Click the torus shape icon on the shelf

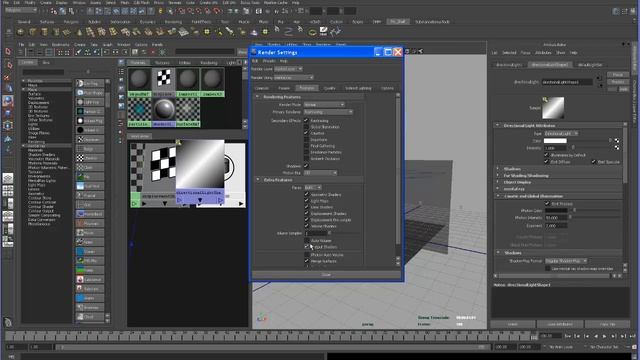(312, 32)
